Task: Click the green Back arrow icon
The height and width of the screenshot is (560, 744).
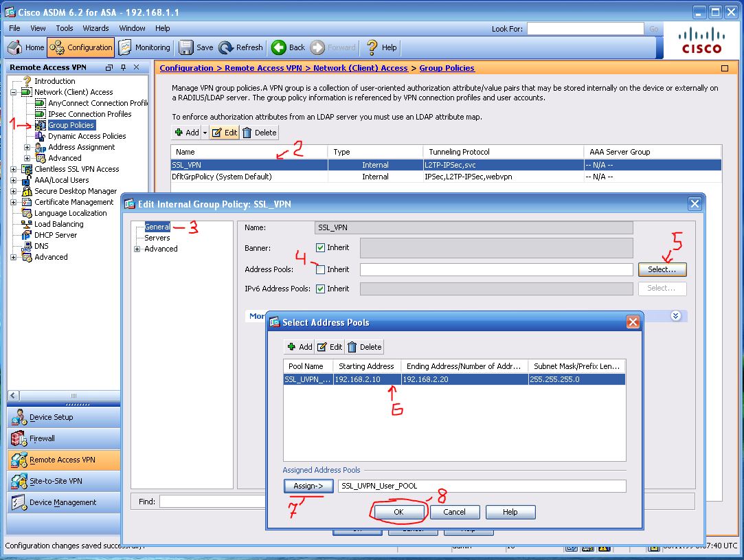Action: click(278, 47)
